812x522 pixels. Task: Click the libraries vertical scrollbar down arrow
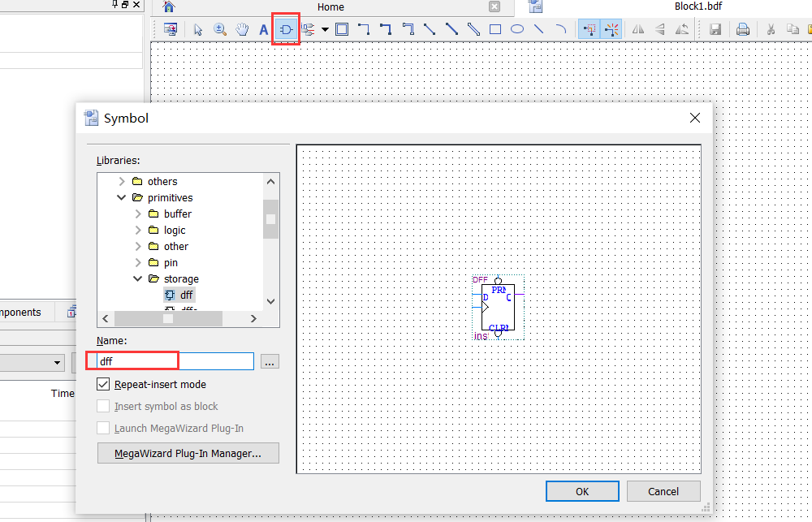tap(270, 301)
